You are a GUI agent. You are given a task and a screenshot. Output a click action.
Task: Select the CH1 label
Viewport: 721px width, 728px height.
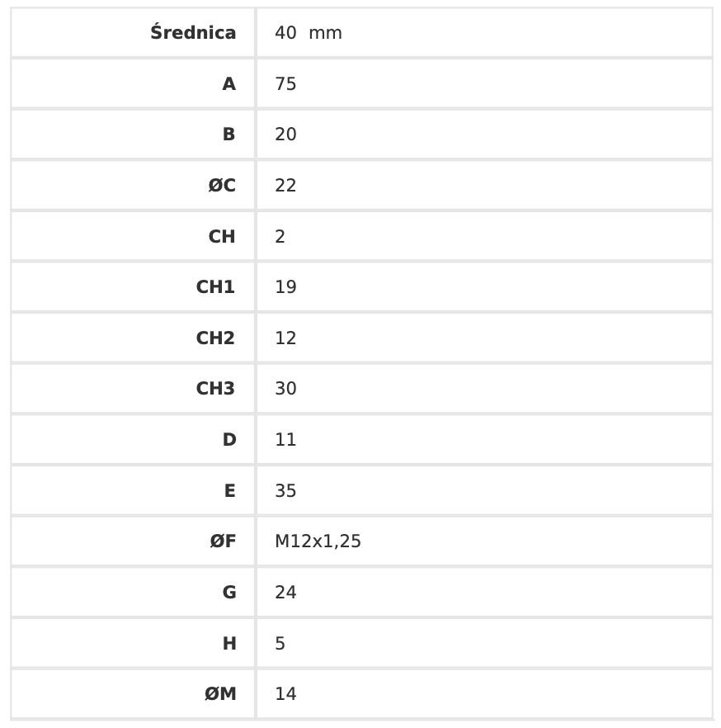(x=215, y=287)
